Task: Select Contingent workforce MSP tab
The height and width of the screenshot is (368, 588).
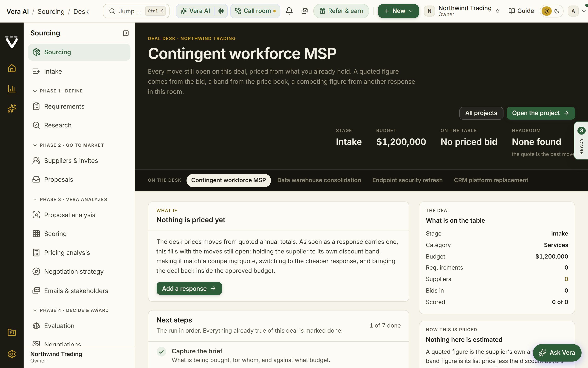Action: click(228, 180)
